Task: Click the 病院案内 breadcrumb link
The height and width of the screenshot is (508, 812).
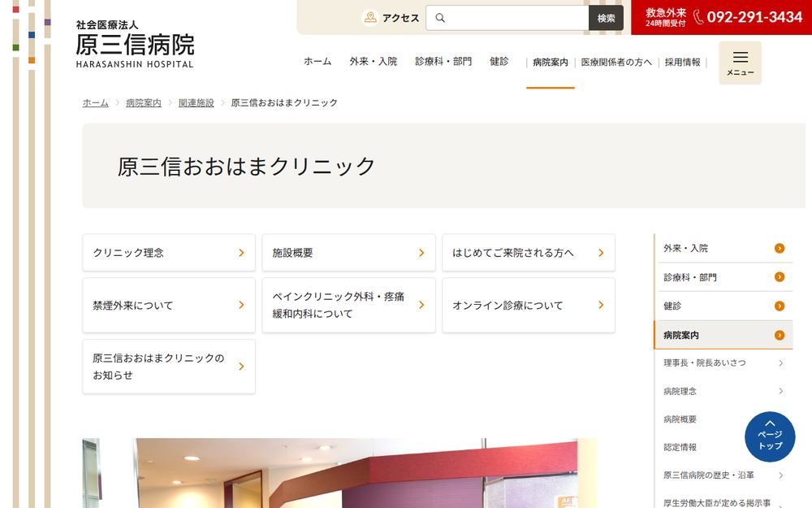Action: tap(144, 102)
